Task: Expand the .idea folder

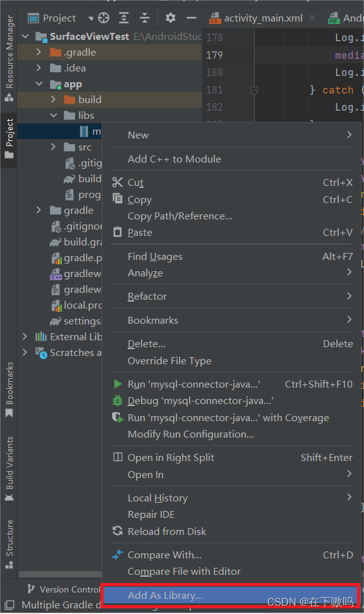Action: click(39, 68)
